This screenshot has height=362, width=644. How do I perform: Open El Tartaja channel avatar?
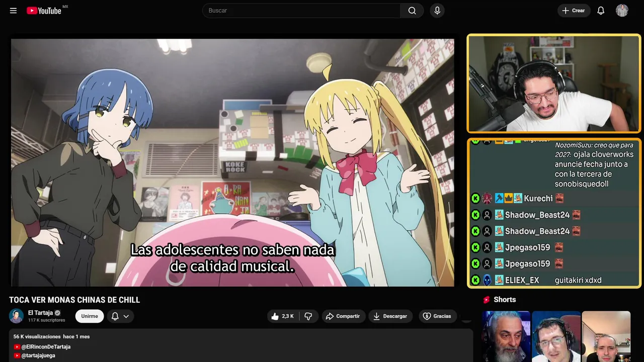[x=17, y=316]
